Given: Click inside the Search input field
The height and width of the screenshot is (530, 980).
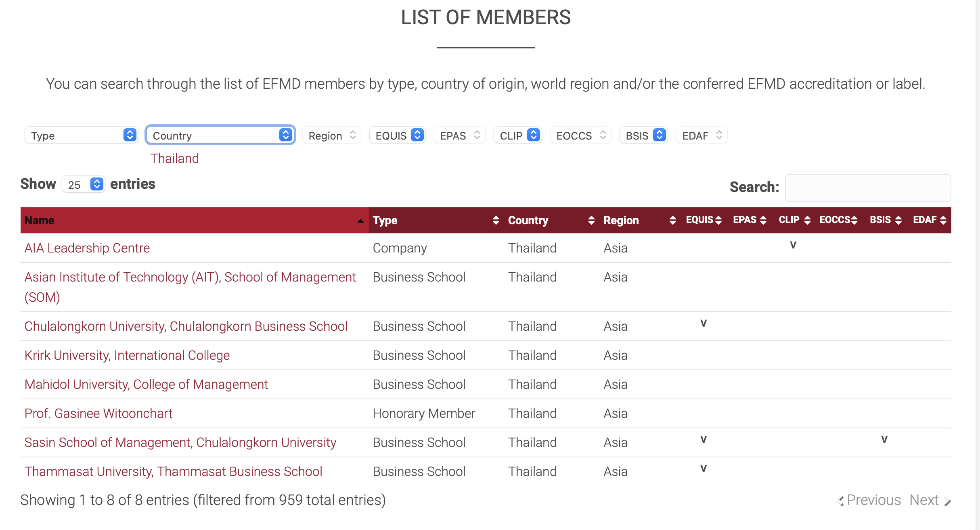Looking at the screenshot, I should 868,188.
